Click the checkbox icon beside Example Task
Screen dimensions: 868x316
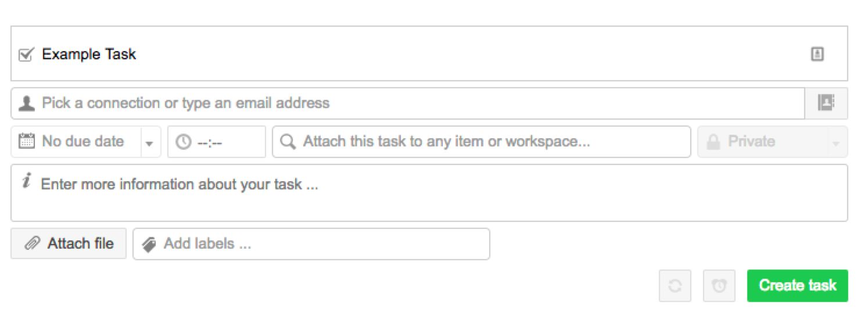pos(26,55)
